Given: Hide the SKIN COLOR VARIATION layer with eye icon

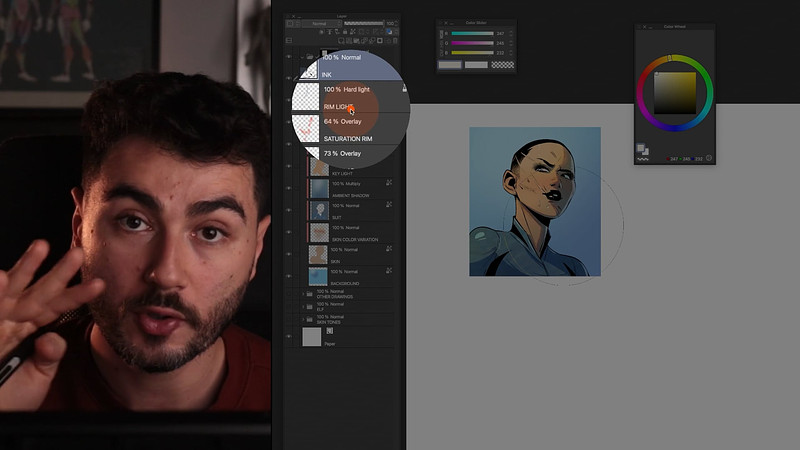Looking at the screenshot, I should tap(289, 232).
